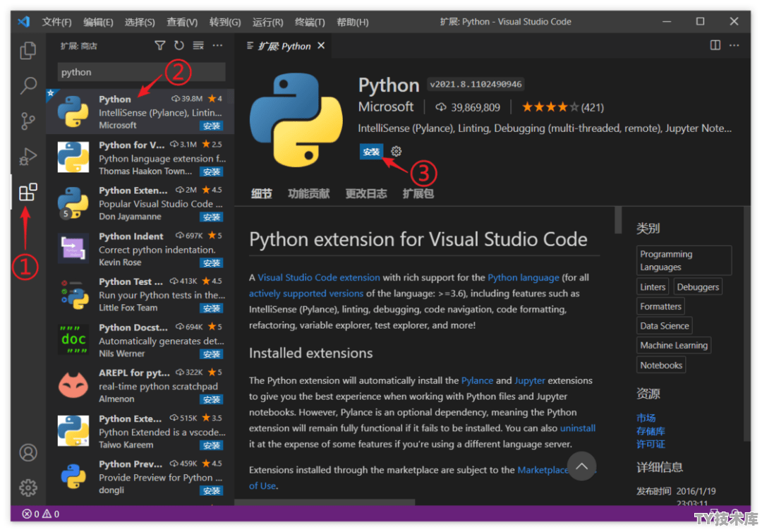Select the Python Extension Pack by Don Jayamanne

click(x=140, y=203)
